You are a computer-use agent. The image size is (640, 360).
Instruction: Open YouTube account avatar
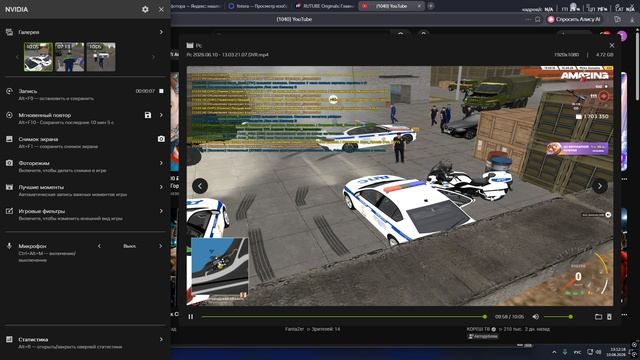(622, 36)
